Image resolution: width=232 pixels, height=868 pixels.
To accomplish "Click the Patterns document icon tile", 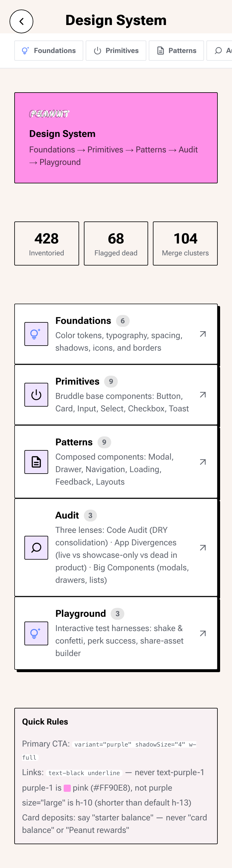I will tap(36, 462).
